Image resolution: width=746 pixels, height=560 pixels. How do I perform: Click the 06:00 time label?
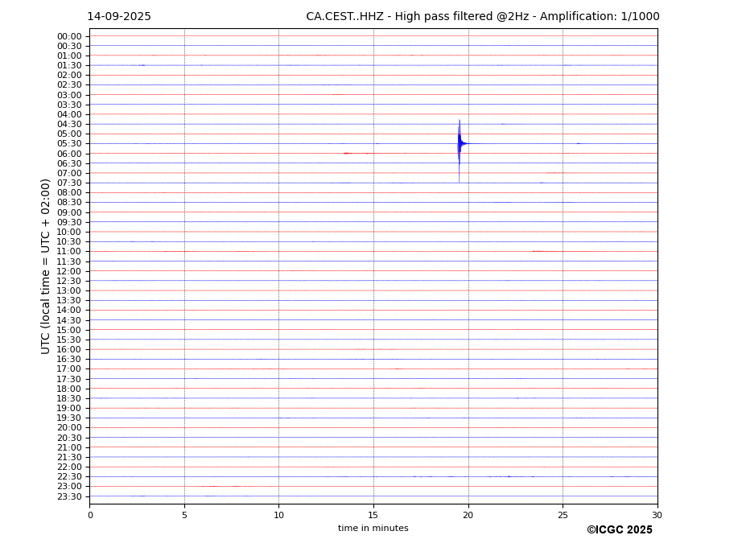pyautogui.click(x=69, y=154)
